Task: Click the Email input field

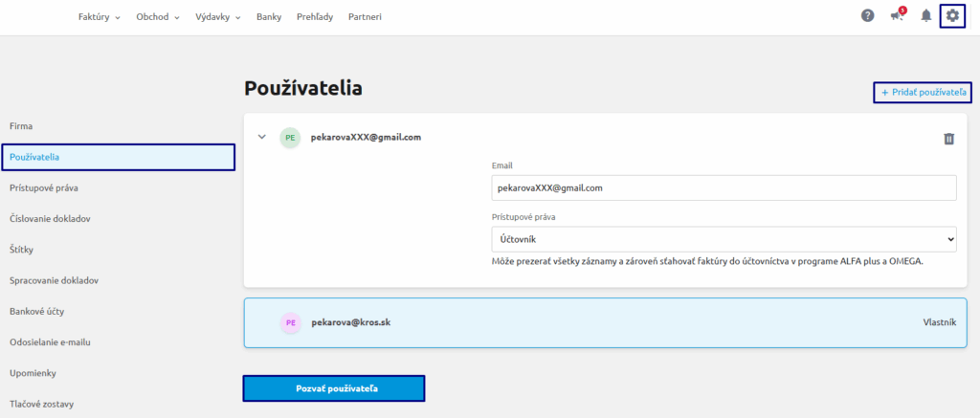Action: click(x=724, y=188)
